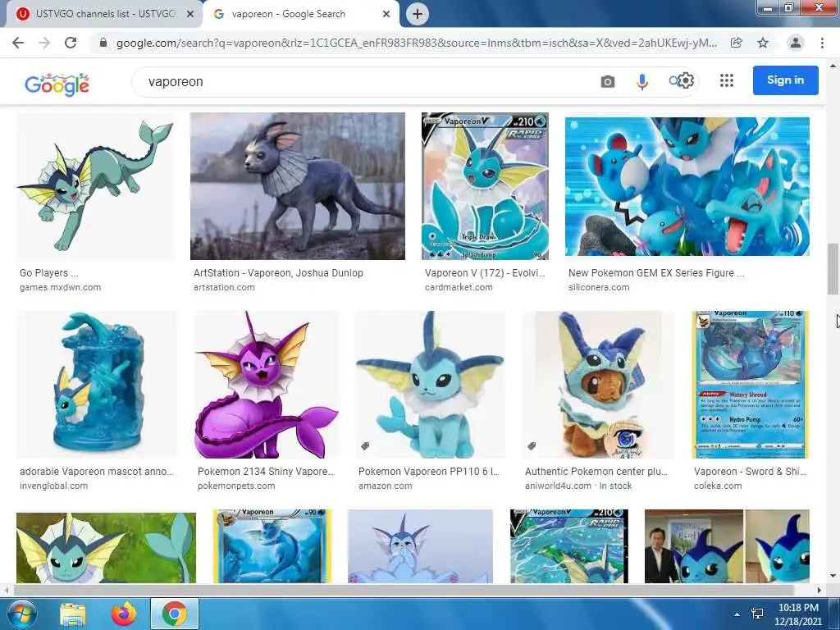Click the padlock site info icon
The image size is (840, 630).
(104, 43)
